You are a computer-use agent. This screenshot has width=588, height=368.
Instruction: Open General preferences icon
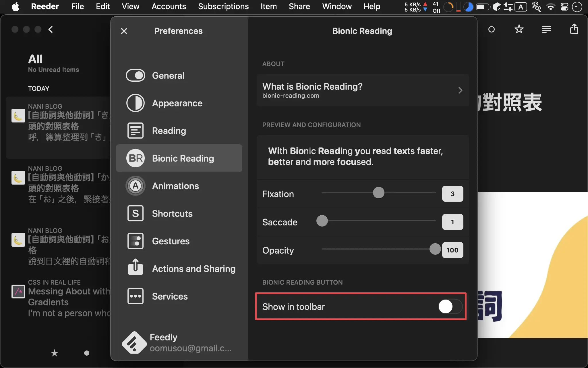pos(135,76)
